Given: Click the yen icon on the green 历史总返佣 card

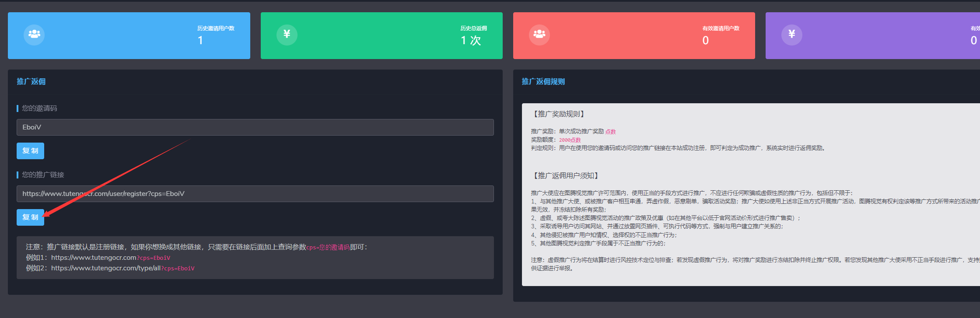Looking at the screenshot, I should [x=287, y=34].
